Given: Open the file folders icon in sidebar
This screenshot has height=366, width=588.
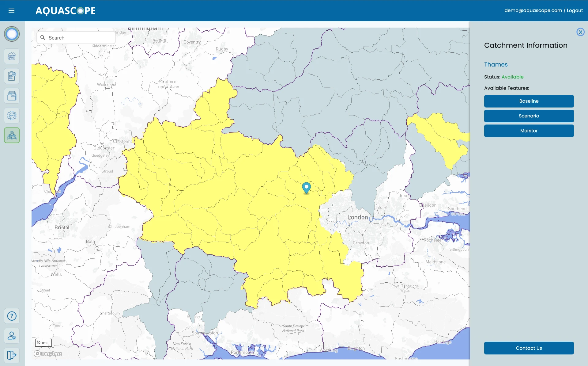Looking at the screenshot, I should (x=12, y=96).
